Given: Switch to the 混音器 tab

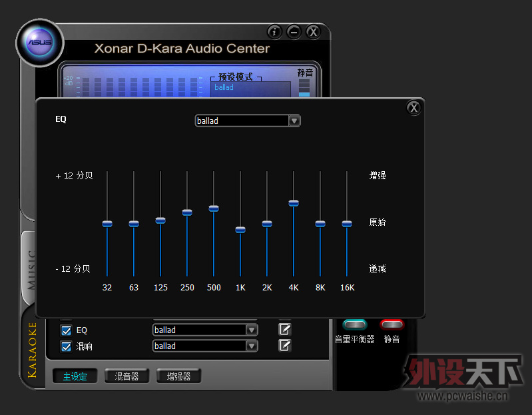Looking at the screenshot, I should point(127,376).
